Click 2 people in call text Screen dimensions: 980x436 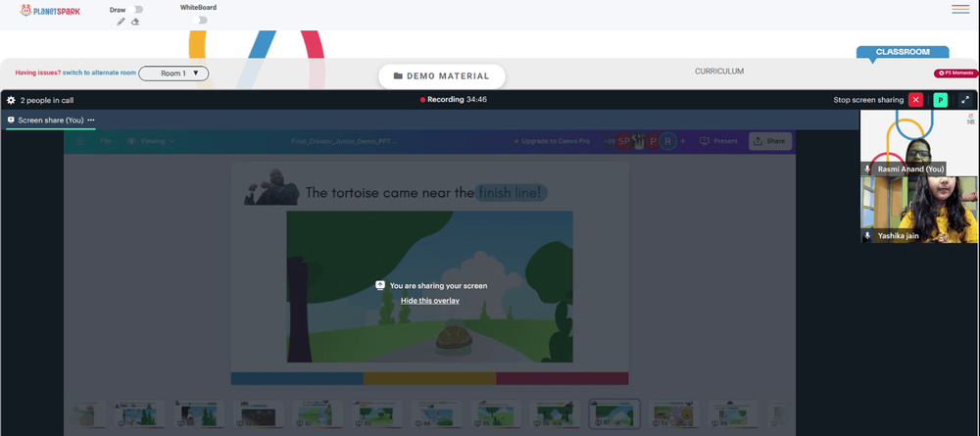[x=47, y=100]
